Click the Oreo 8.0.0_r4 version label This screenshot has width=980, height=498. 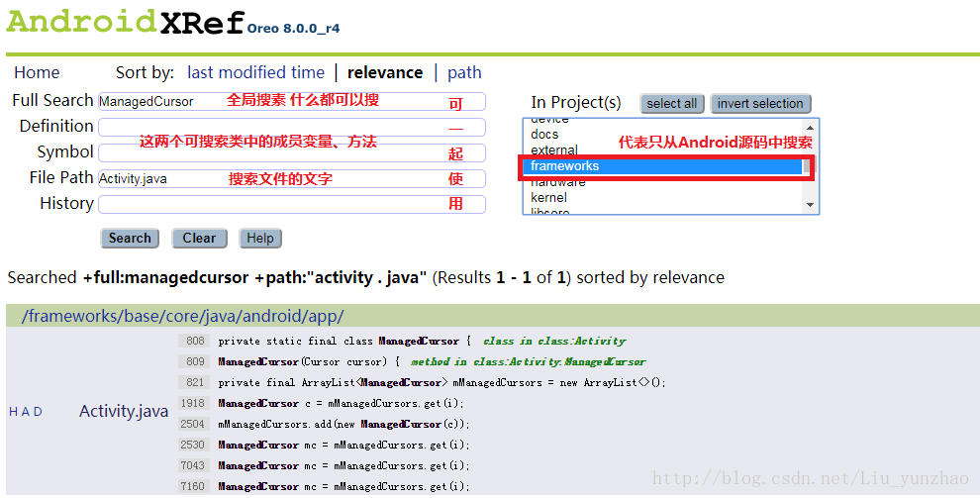[x=293, y=29]
